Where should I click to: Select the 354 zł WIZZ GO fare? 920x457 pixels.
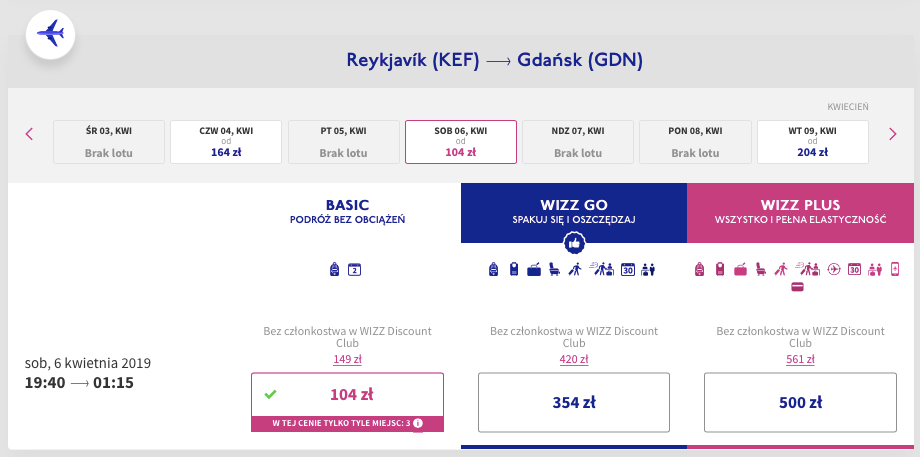(574, 402)
